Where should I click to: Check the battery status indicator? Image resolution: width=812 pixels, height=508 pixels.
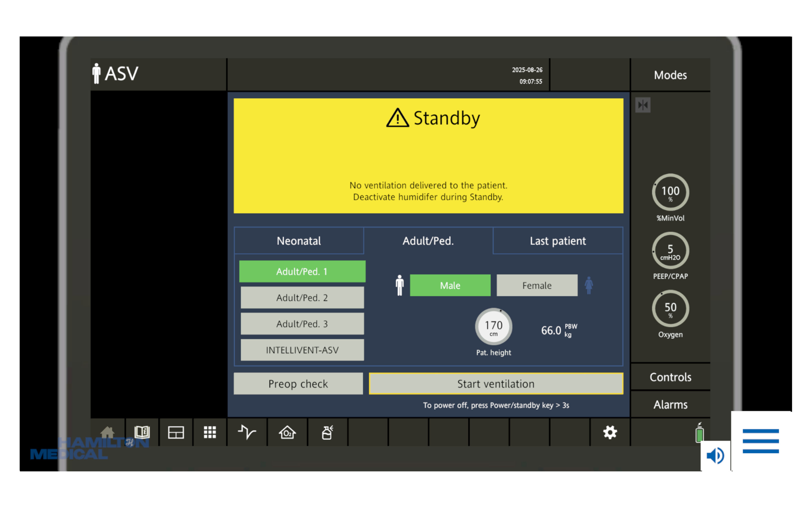pos(700,433)
